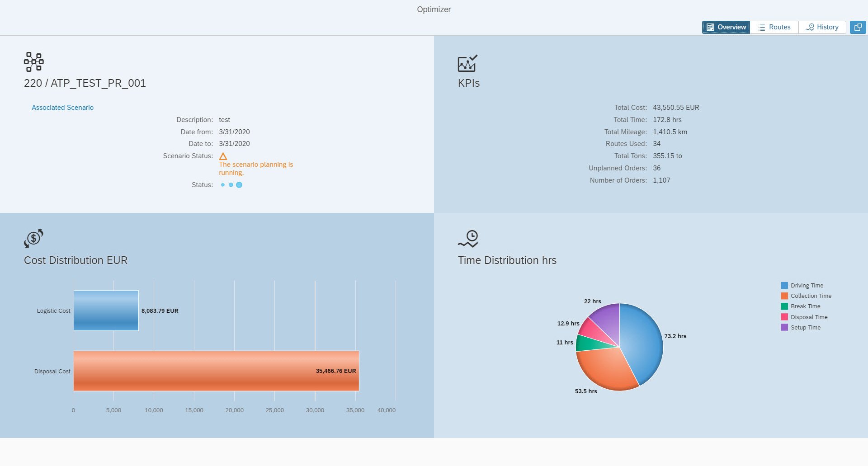Click the share/export icon button at top right
Viewport: 868px width, 466px height.
[x=858, y=27]
